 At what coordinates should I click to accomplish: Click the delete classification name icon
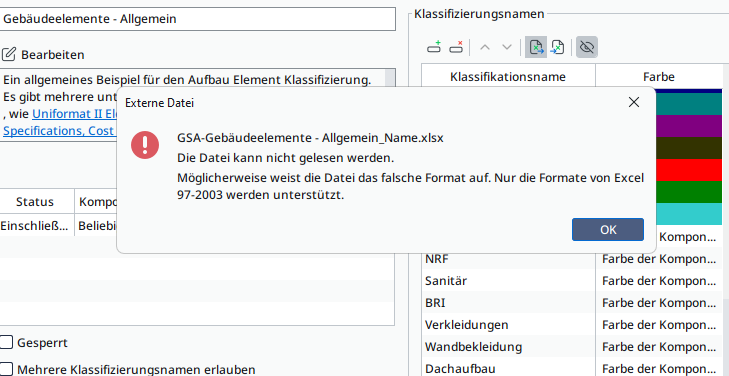click(x=457, y=47)
